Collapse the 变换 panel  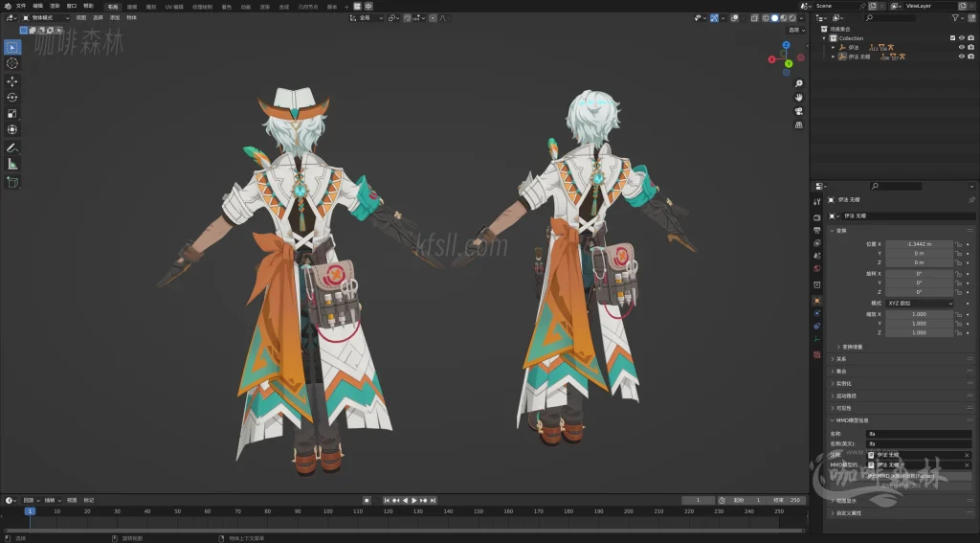click(841, 231)
